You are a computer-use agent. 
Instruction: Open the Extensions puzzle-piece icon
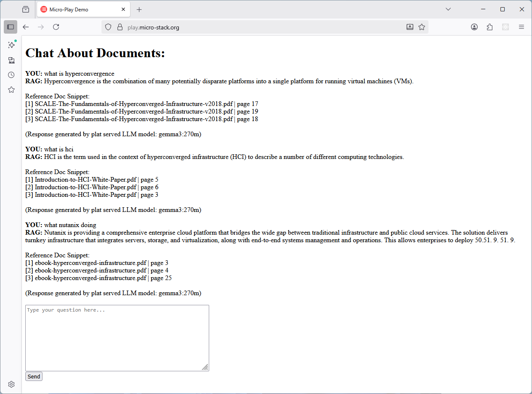click(x=489, y=26)
